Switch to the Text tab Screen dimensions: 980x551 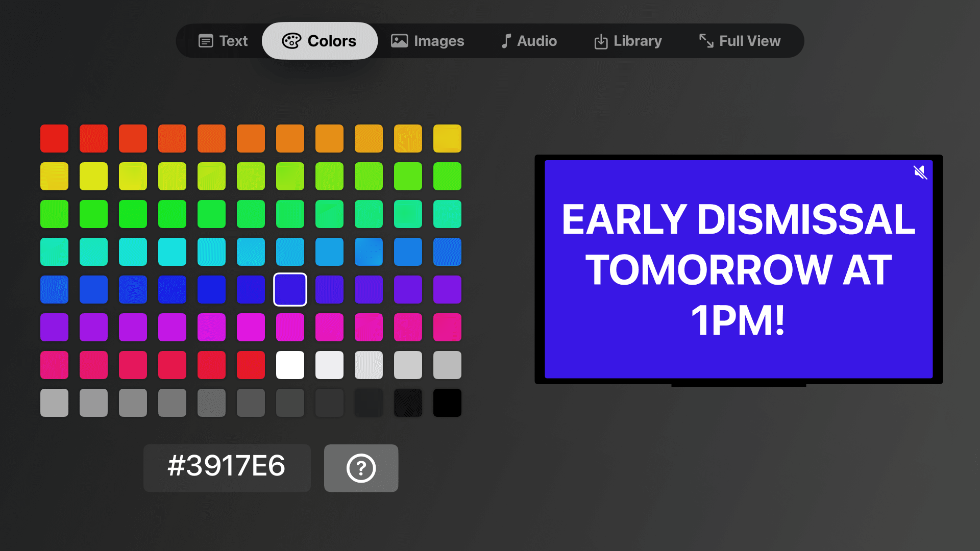(222, 41)
